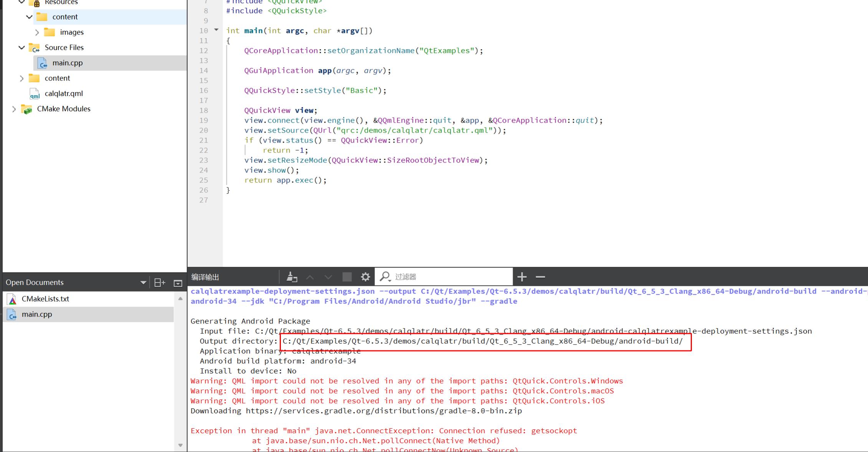Screen dimensions: 868x452
Task: Select main.cpp in the Open Documents list
Action: point(37,314)
